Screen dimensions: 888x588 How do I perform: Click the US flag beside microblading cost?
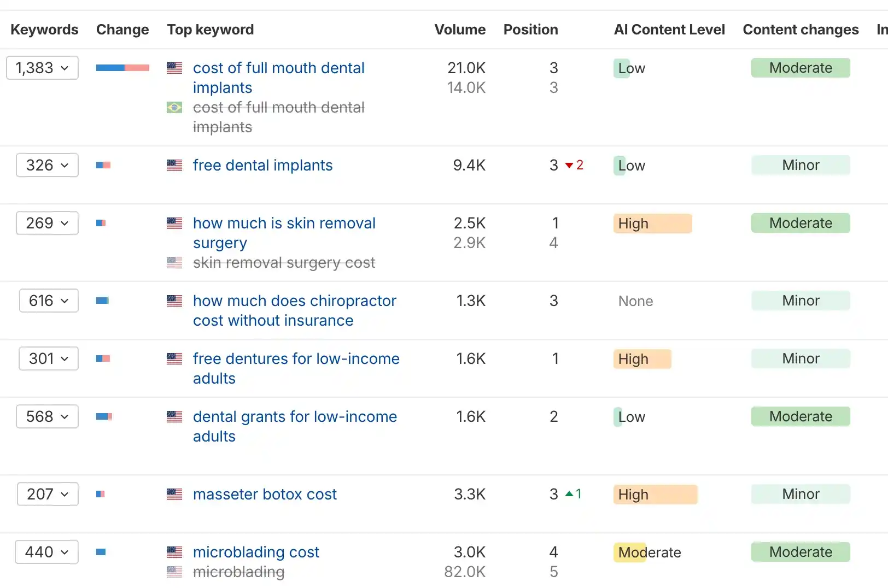tap(174, 552)
